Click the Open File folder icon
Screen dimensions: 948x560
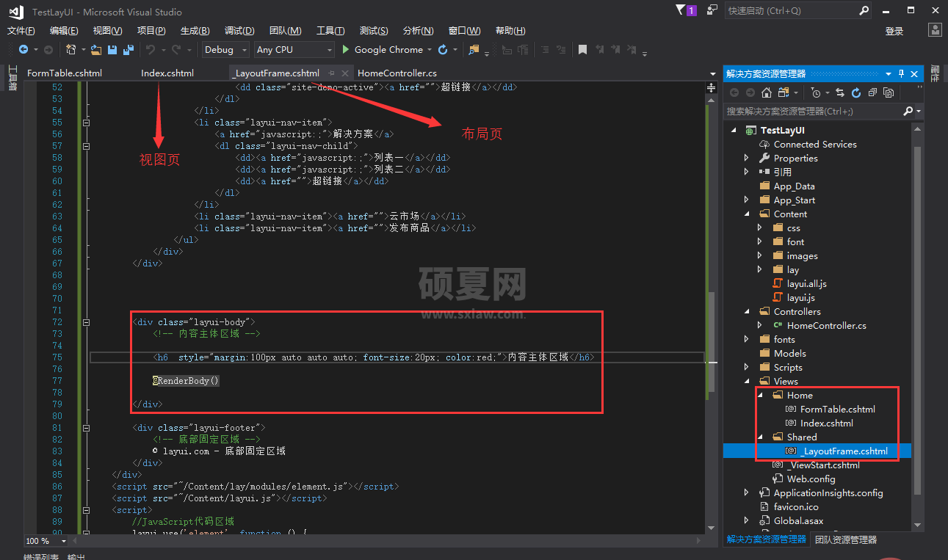(96, 50)
